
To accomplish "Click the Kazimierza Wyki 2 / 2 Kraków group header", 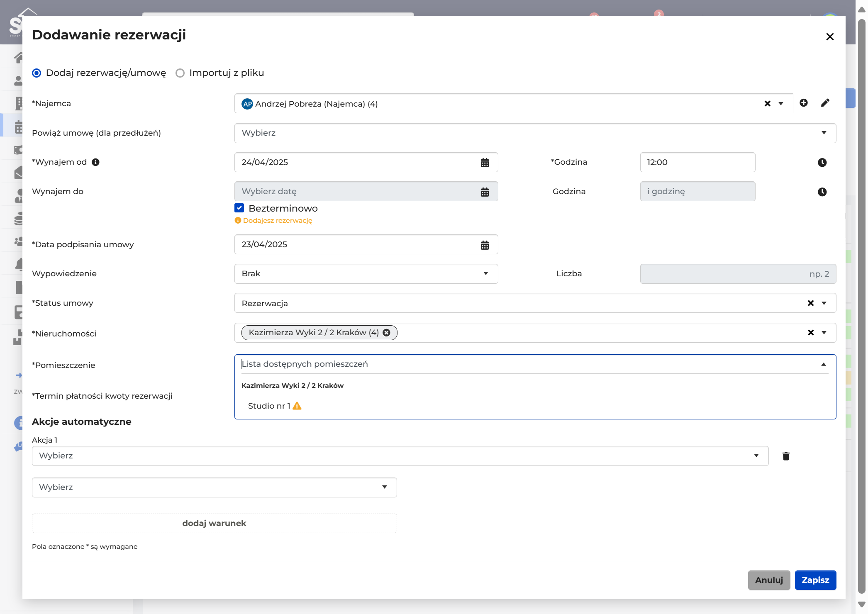I will (293, 385).
